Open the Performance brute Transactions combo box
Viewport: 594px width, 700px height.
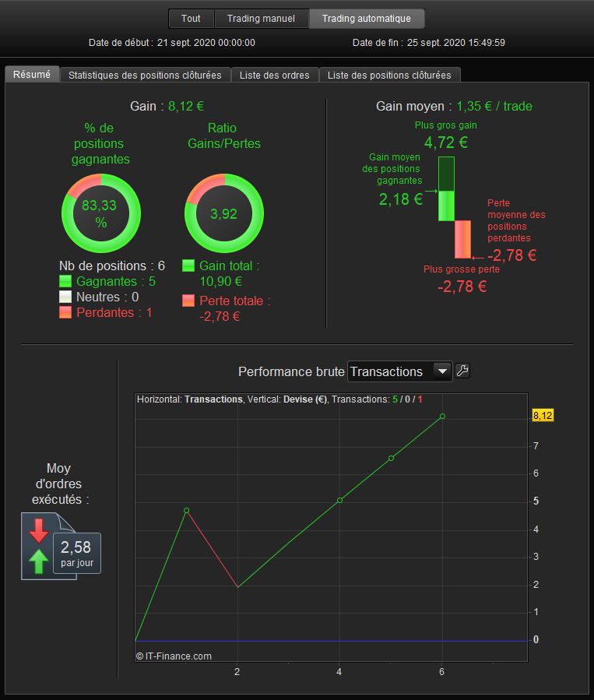coord(400,371)
